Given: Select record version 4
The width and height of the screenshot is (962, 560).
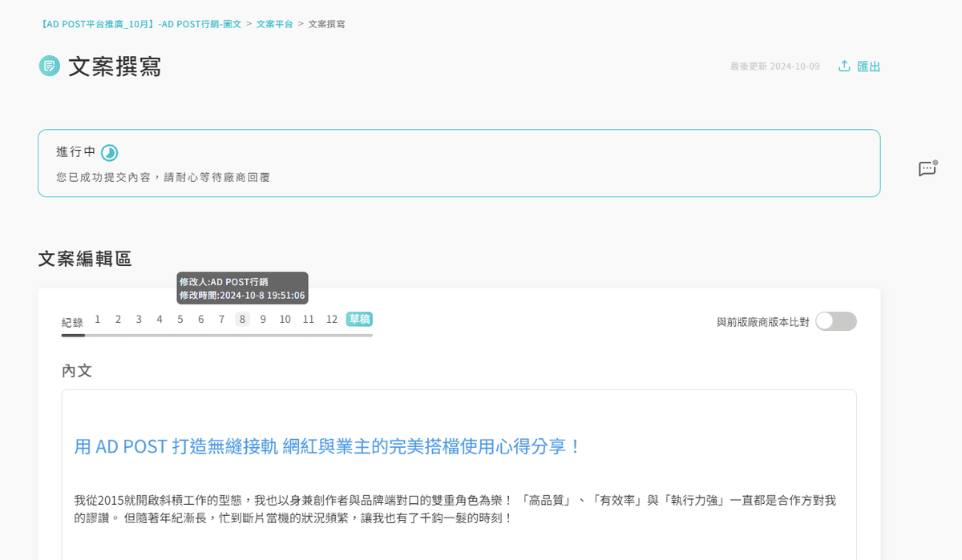Looking at the screenshot, I should tap(160, 319).
